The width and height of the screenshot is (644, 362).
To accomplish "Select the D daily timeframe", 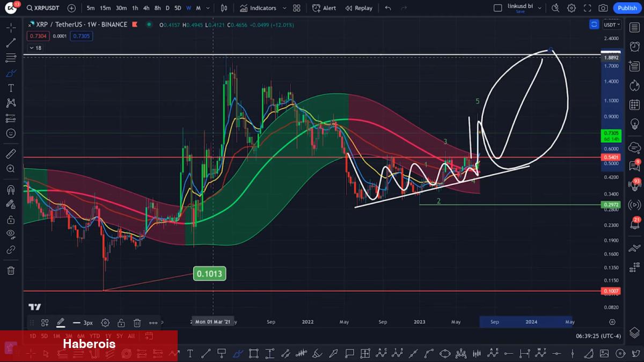I will tap(167, 8).
